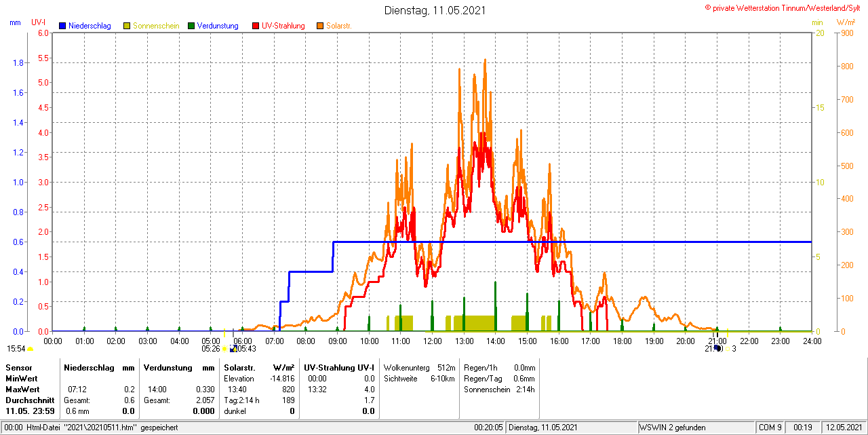The image size is (868, 435).
Task: Click the Regen/1h 0.0mm entry
Action: pos(500,368)
